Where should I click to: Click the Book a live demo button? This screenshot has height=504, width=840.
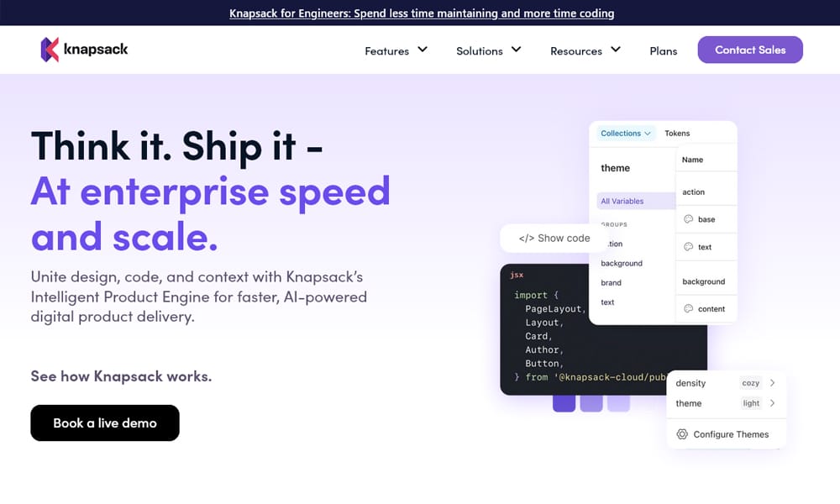tap(104, 423)
